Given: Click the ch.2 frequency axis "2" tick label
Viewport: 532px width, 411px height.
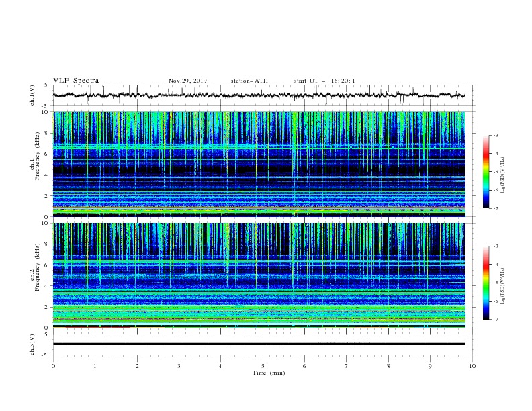Looking at the screenshot, I should pos(46,306).
